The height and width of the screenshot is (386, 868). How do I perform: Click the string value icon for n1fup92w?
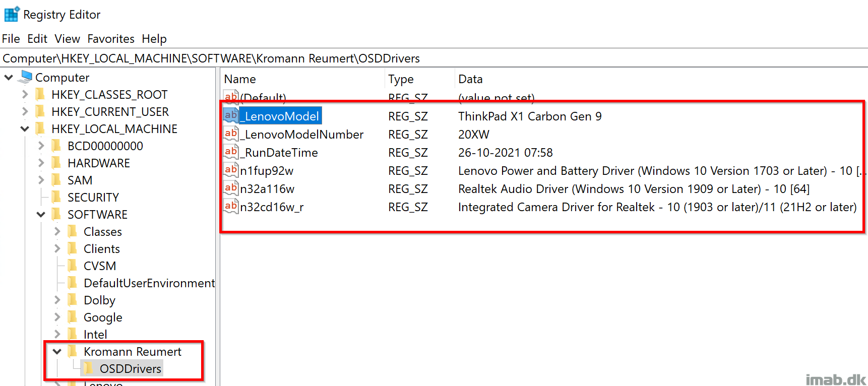click(231, 170)
